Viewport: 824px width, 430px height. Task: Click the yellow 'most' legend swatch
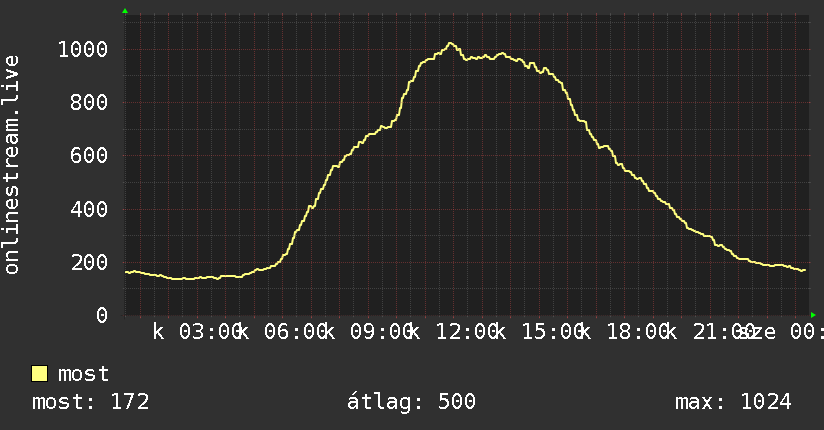[39, 374]
